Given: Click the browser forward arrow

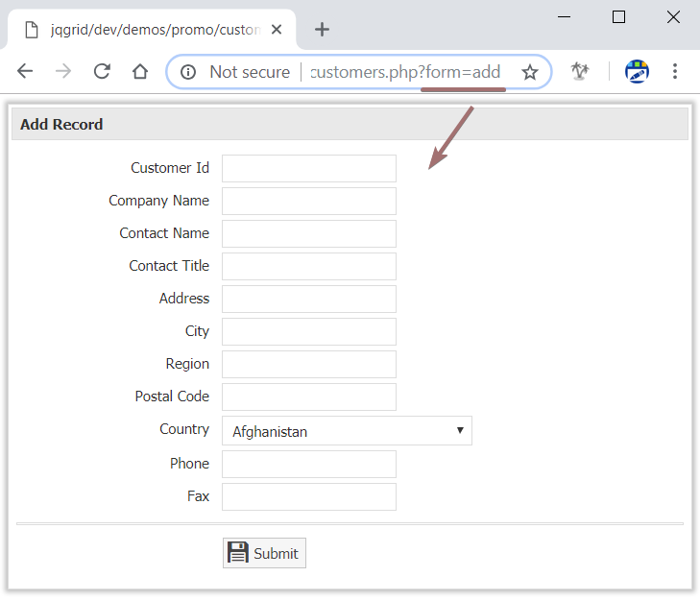Looking at the screenshot, I should 63,72.
